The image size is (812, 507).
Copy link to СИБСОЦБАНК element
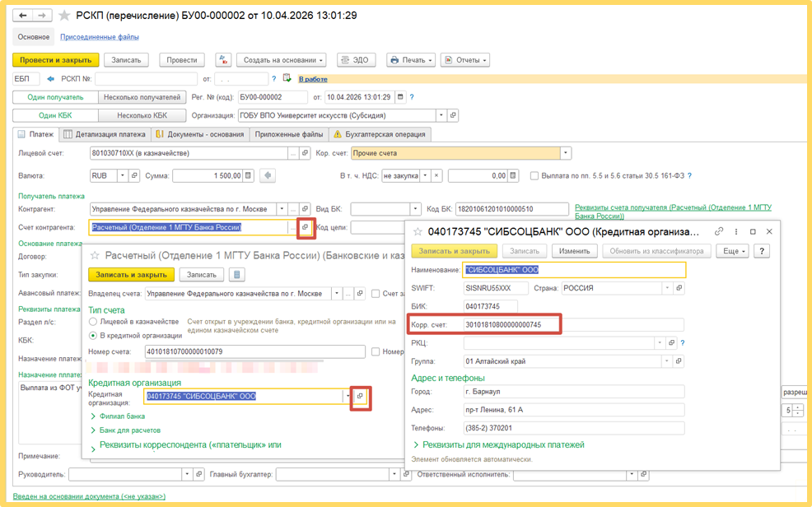[719, 232]
